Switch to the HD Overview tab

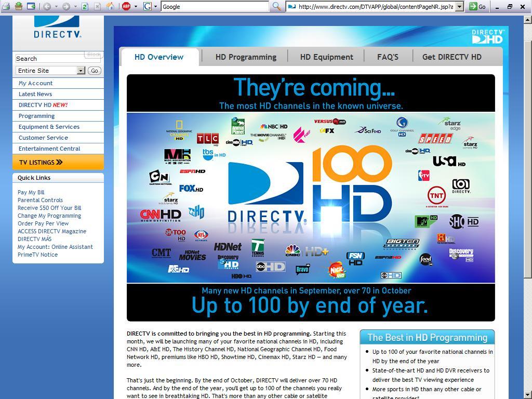coord(159,57)
